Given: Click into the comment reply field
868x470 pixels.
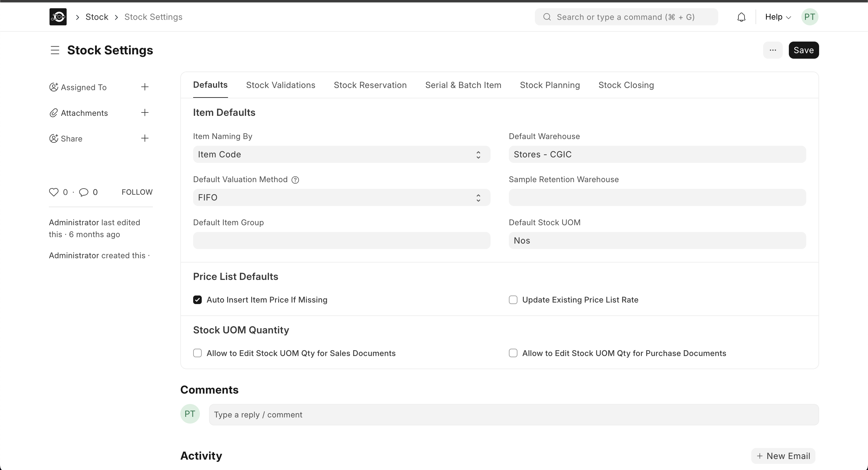Looking at the screenshot, I should coord(513,414).
